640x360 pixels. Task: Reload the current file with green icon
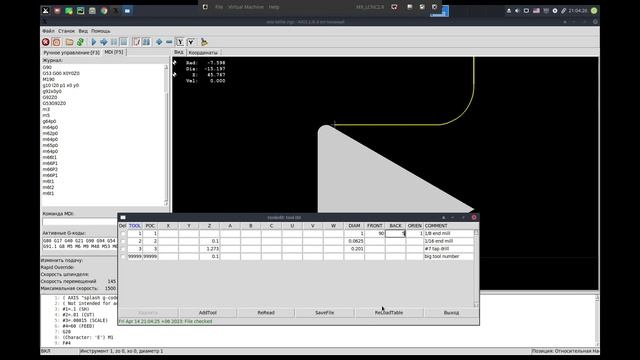(x=80, y=42)
